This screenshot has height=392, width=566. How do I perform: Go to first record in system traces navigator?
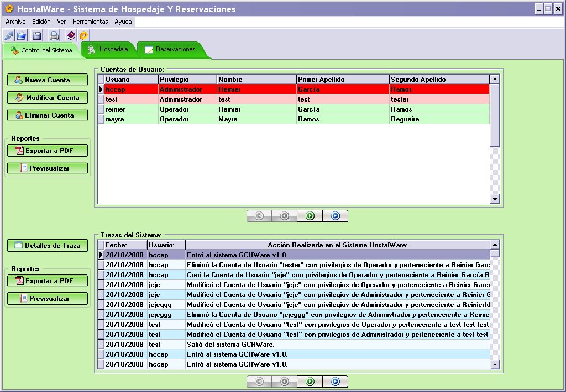pyautogui.click(x=259, y=382)
